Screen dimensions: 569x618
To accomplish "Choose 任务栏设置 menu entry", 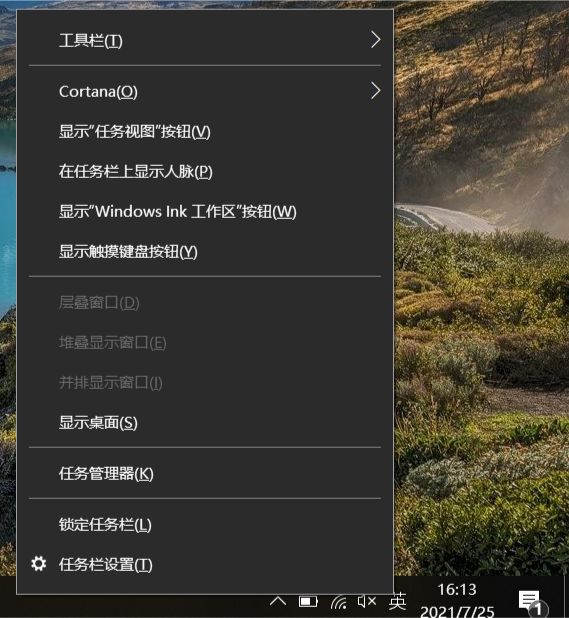I will pyautogui.click(x=205, y=564).
